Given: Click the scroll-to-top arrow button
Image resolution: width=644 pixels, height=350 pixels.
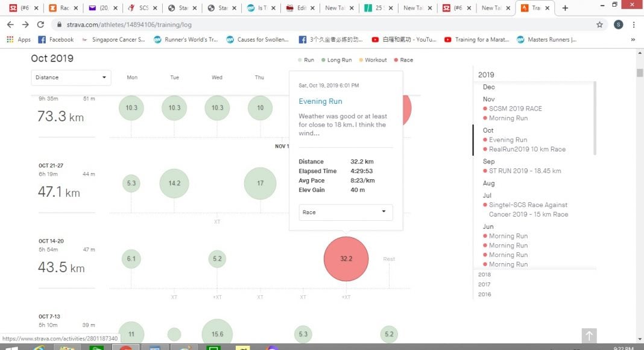Looking at the screenshot, I should (589, 336).
